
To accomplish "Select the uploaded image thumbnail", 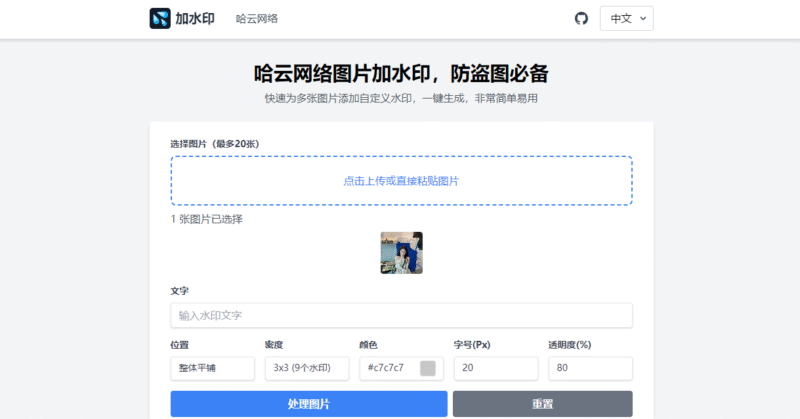I will coord(402,253).
